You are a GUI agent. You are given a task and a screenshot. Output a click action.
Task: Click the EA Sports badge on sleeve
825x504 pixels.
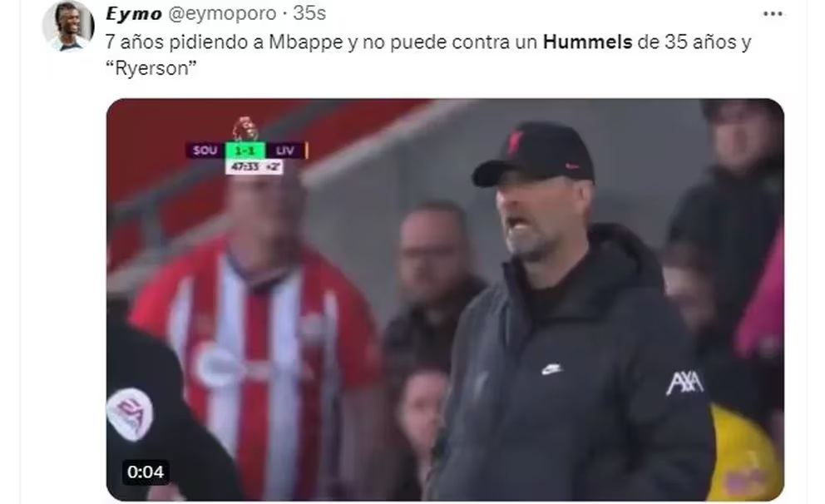pos(130,414)
